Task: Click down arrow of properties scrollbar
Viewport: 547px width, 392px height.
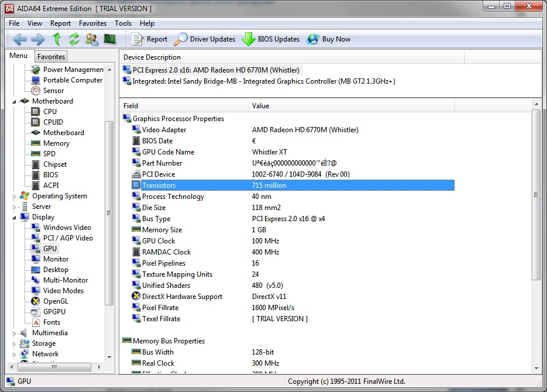Action: click(x=536, y=368)
